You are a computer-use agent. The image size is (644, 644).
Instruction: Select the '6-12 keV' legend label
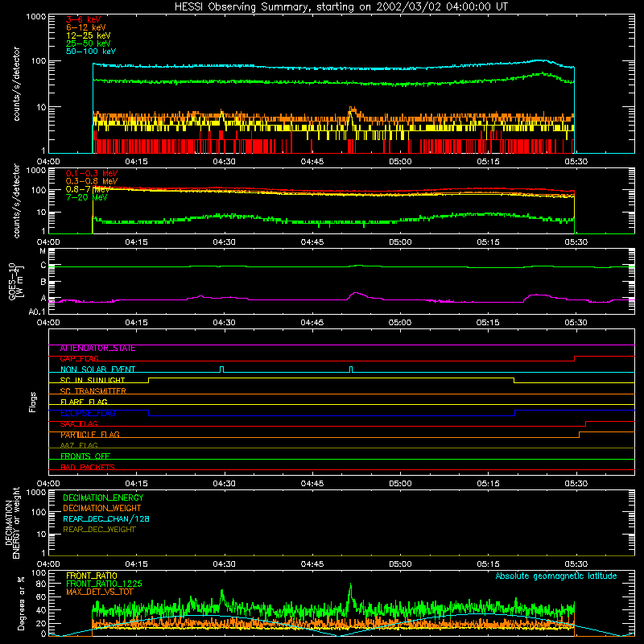point(86,27)
